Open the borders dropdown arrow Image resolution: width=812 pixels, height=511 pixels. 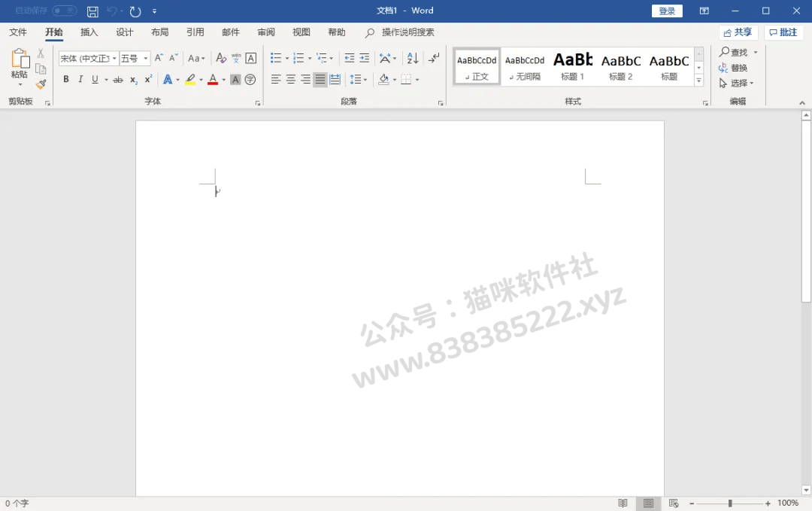pyautogui.click(x=417, y=79)
